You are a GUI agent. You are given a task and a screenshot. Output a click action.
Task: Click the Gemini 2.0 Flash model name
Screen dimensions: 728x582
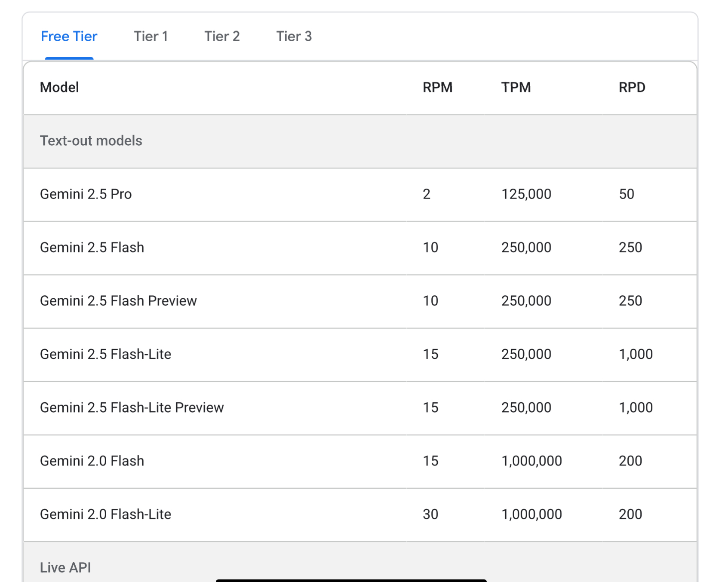coord(92,461)
